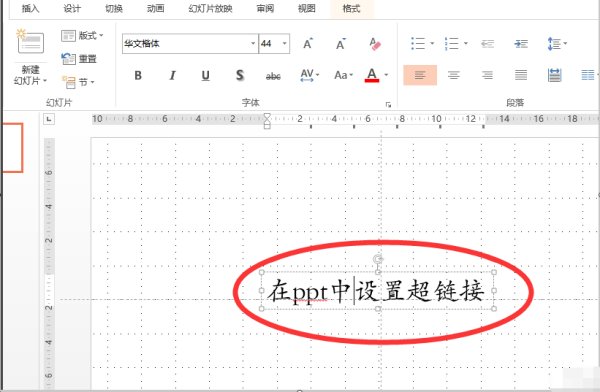The width and height of the screenshot is (600, 392).
Task: Switch to the 设计 tab
Action: [72, 8]
